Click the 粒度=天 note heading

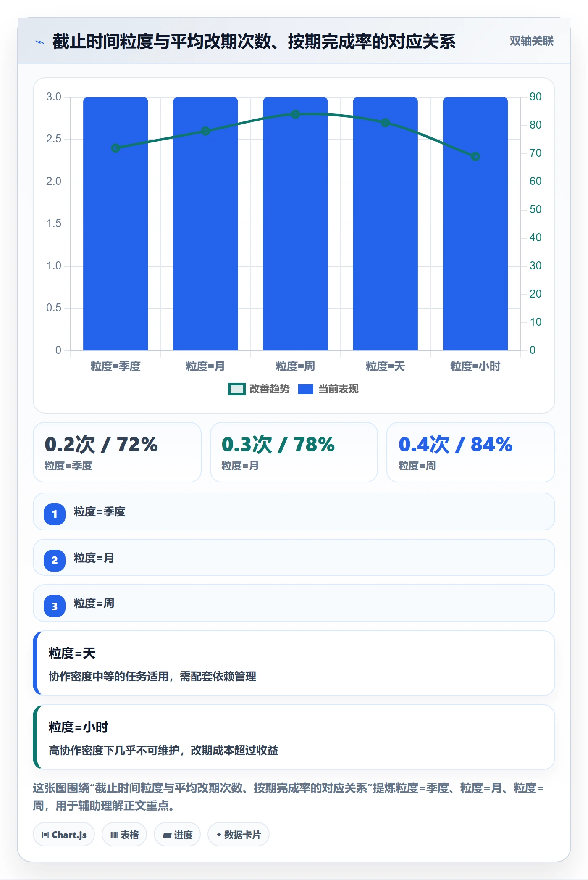coord(72,653)
